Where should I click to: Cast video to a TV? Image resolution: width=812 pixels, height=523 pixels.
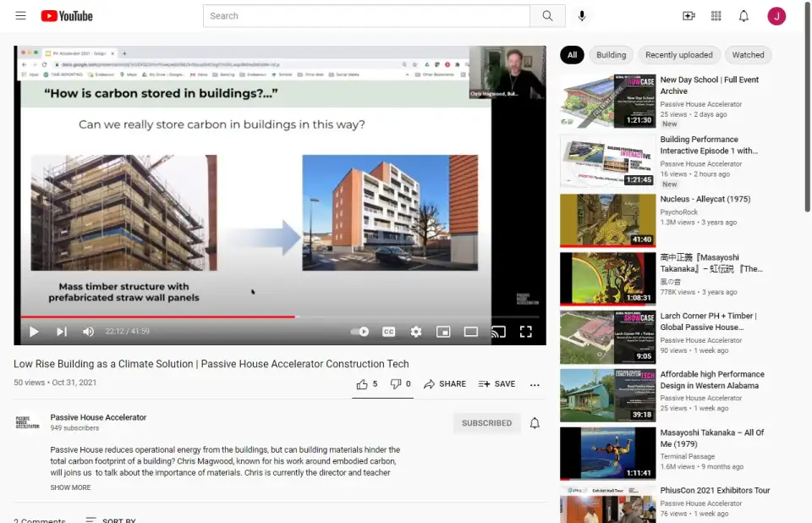pyautogui.click(x=498, y=332)
